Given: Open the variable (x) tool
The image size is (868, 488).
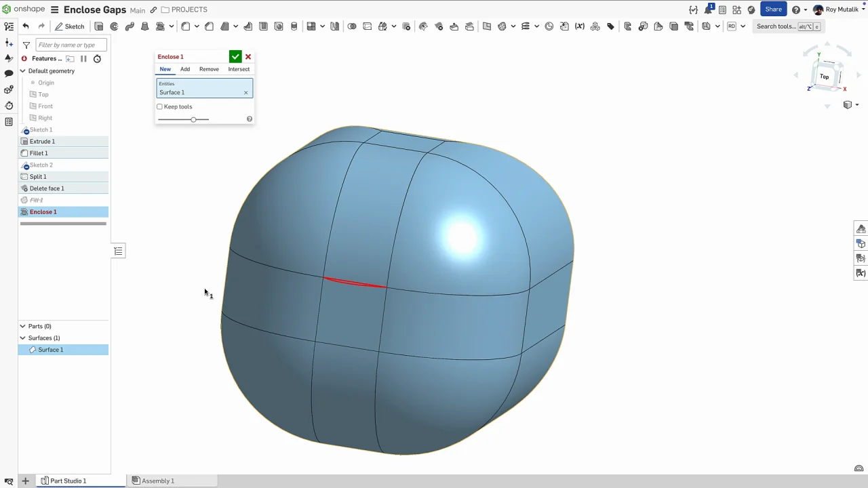Looking at the screenshot, I should coord(580,26).
